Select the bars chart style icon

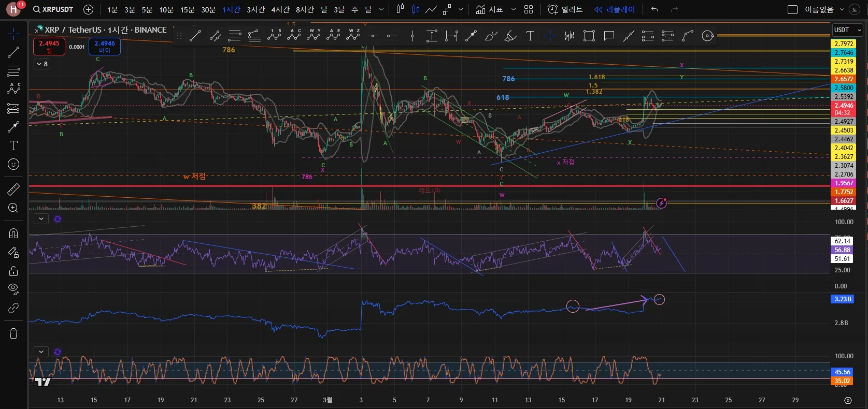400,9
